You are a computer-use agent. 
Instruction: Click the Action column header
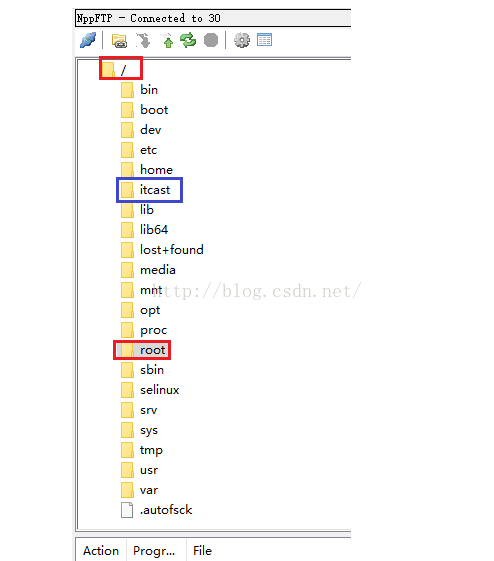101,551
